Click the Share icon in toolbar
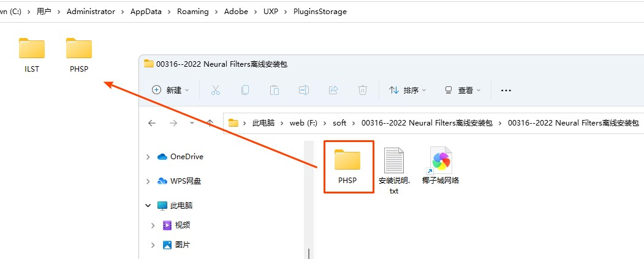Viewport: 644px width, 259px height. 333,90
